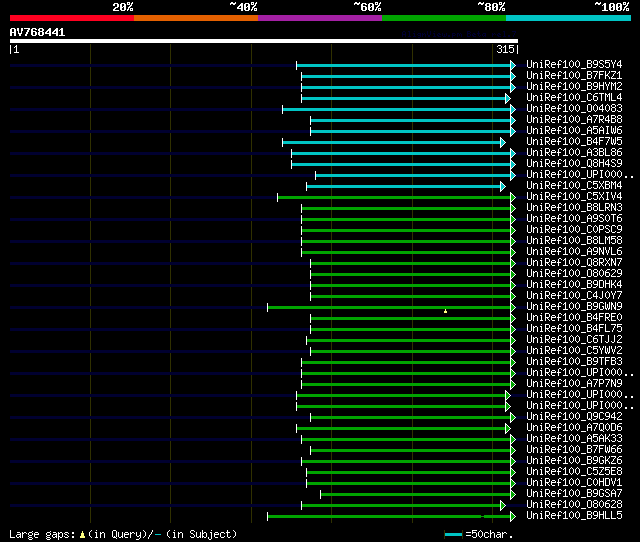Select the UniRef100_A5AIW6 label
The width and height of the screenshot is (640, 542).
pyautogui.click(x=574, y=131)
